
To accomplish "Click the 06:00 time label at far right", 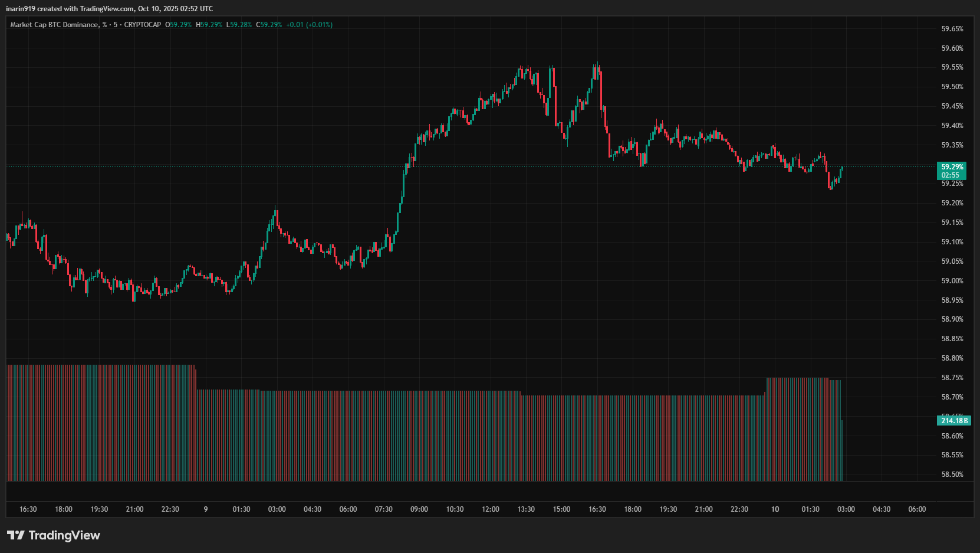I will pyautogui.click(x=917, y=509).
